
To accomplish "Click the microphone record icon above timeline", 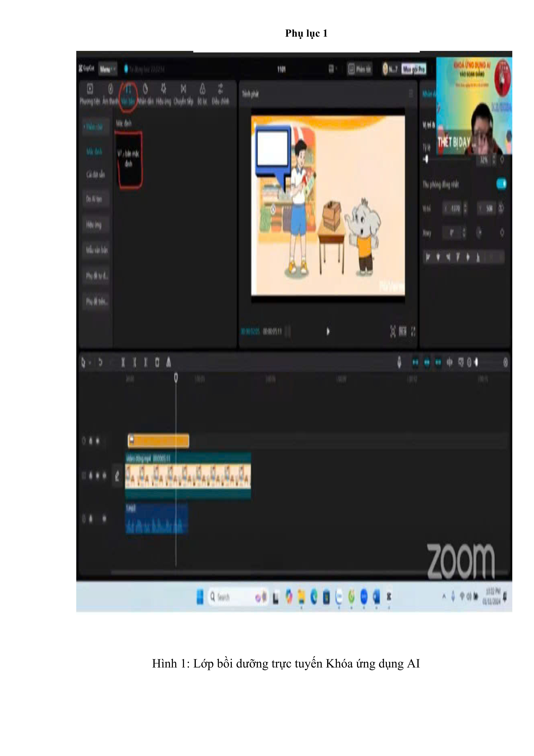I will pos(399,363).
